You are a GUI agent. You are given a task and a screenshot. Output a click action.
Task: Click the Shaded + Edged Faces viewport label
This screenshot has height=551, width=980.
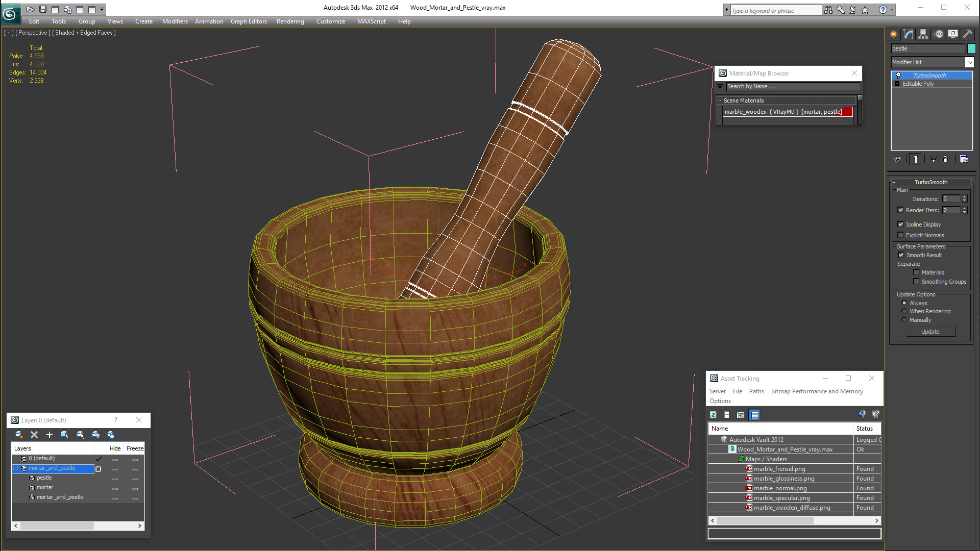tap(84, 33)
